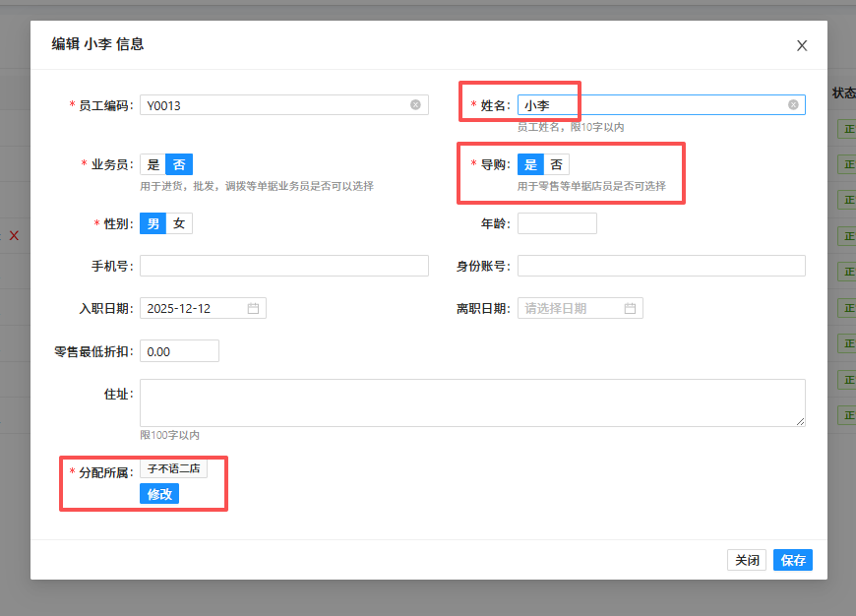Click the 年龄 input field
Image resolution: width=856 pixels, height=616 pixels.
(556, 222)
